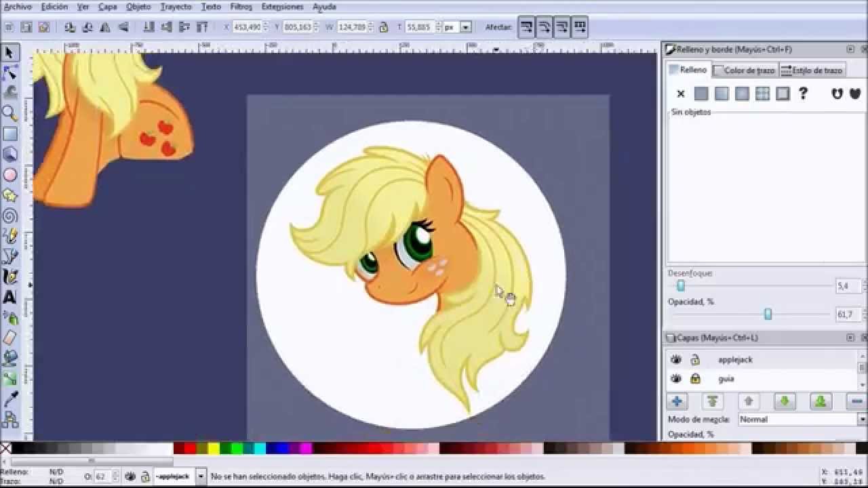Select the Connector tool

pos(9,420)
